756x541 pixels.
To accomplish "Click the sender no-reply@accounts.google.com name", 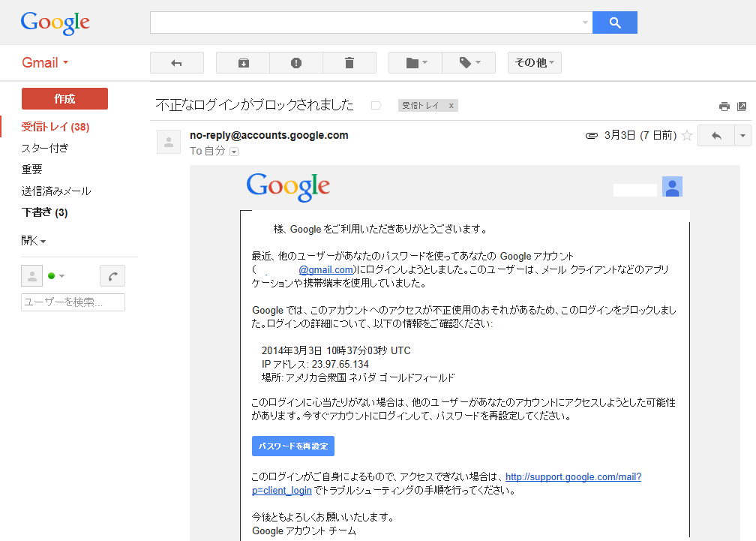I will coord(269,135).
